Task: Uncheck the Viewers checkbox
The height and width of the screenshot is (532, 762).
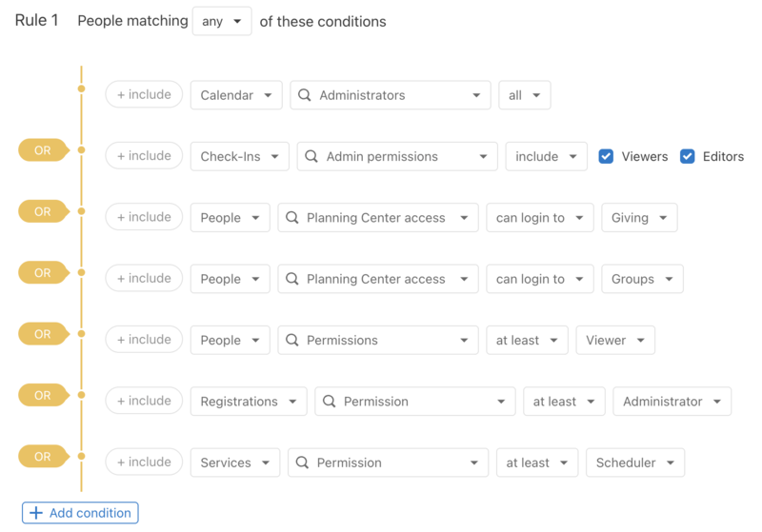Action: coord(606,156)
